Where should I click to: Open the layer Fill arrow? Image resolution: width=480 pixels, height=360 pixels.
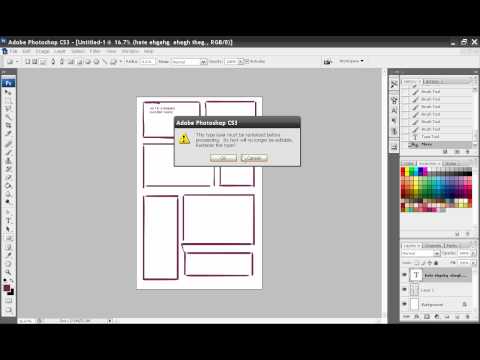coord(474,263)
